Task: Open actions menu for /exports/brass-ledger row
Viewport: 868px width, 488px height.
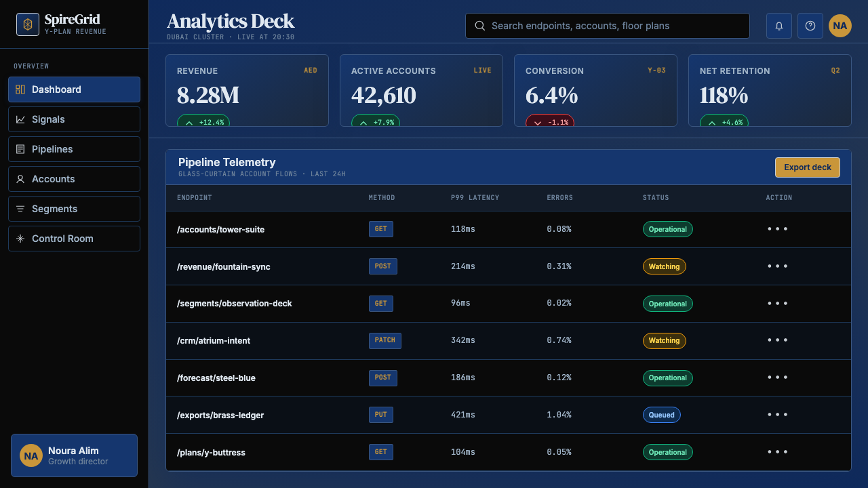Action: click(778, 415)
